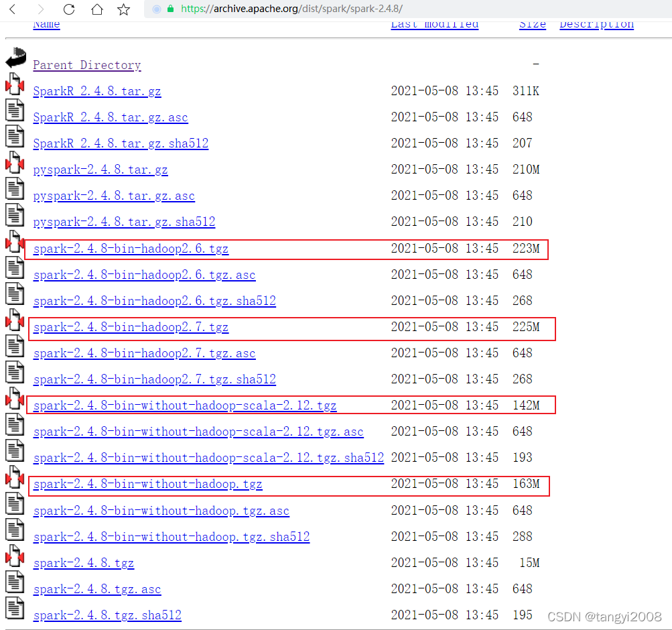Open SparkR_2.4.8.tar.gz.sha512 checksum link
Screen dimensions: 672x630
click(x=121, y=143)
